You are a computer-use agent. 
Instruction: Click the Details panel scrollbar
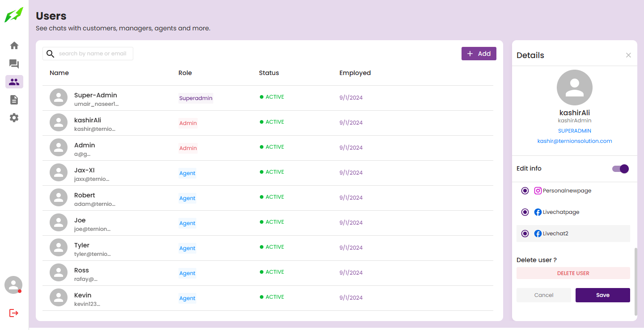636,283
